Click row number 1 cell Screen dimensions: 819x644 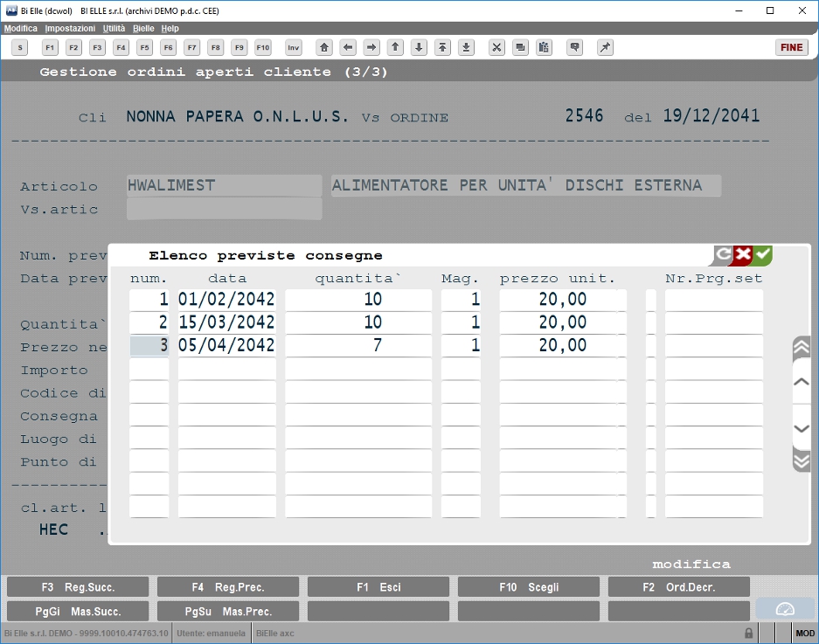[x=149, y=299]
